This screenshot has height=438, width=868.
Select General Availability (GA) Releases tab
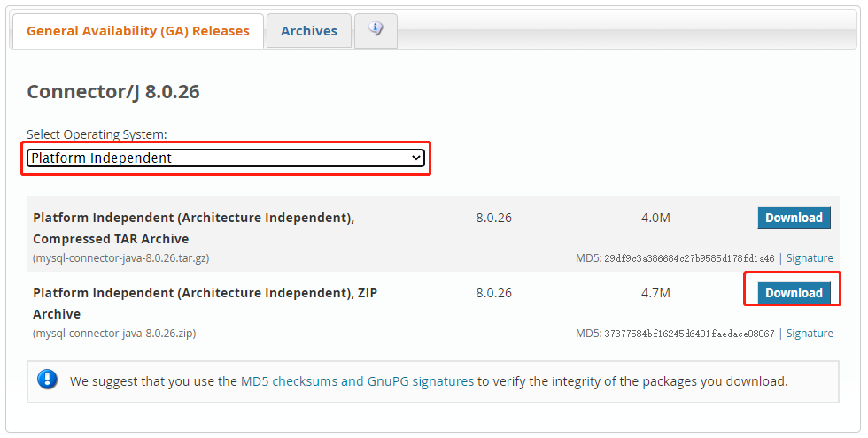pos(138,31)
